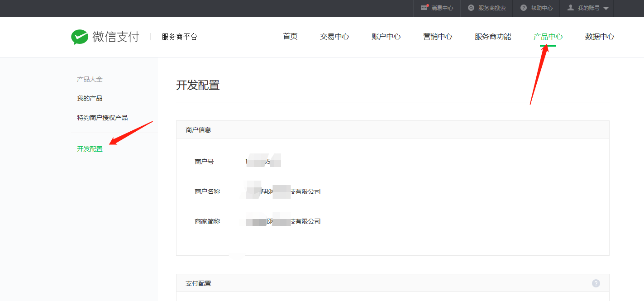Viewport: 644px width, 301px height.
Task: Click the 支付配置 help question mark icon
Action: pyautogui.click(x=596, y=283)
